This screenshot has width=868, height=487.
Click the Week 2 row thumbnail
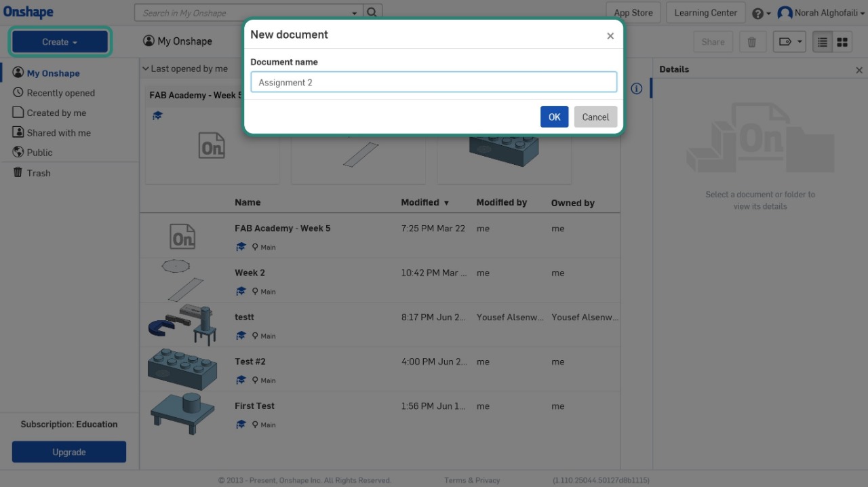click(x=182, y=281)
